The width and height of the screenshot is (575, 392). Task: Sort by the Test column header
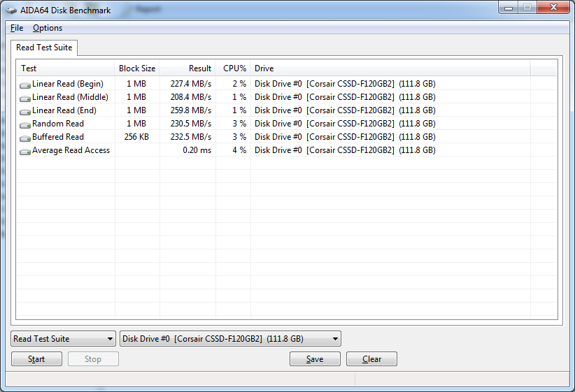[x=66, y=68]
